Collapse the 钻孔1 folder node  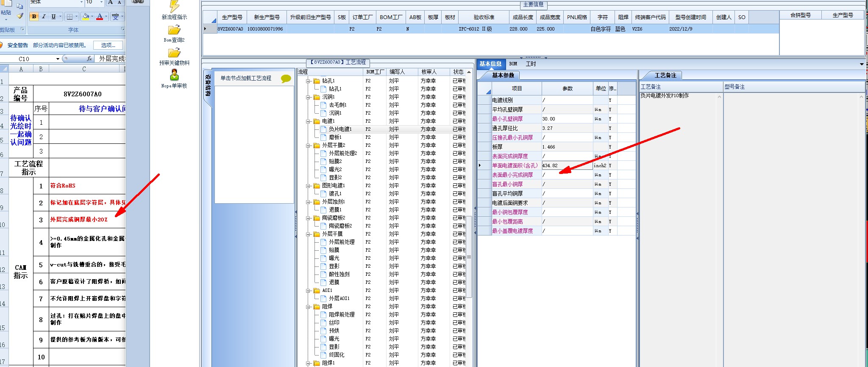[309, 81]
